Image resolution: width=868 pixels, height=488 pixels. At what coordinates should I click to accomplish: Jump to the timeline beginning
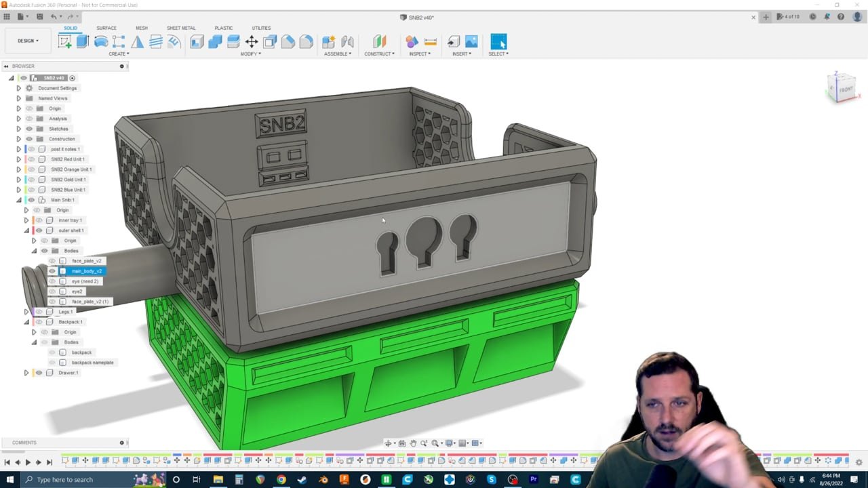coord(7,462)
